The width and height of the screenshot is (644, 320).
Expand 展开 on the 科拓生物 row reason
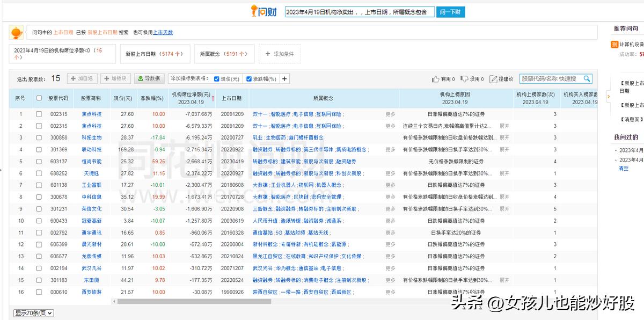pyautogui.click(x=503, y=137)
